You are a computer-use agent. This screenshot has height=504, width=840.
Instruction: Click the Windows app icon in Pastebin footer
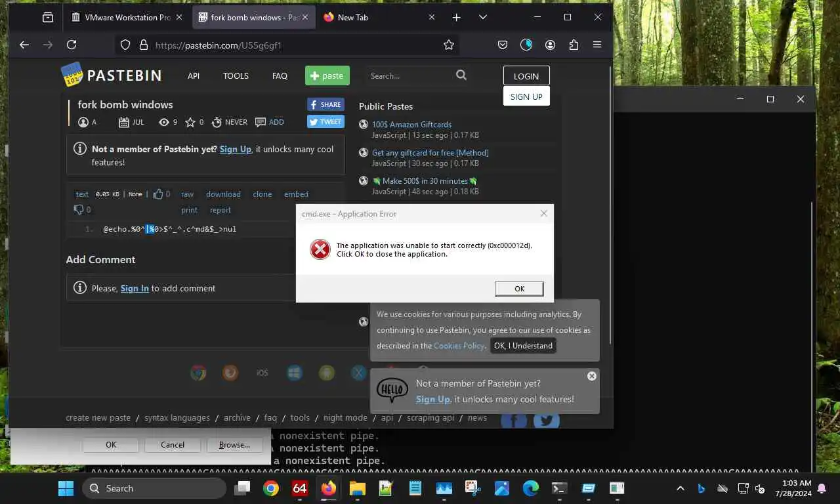(x=295, y=373)
